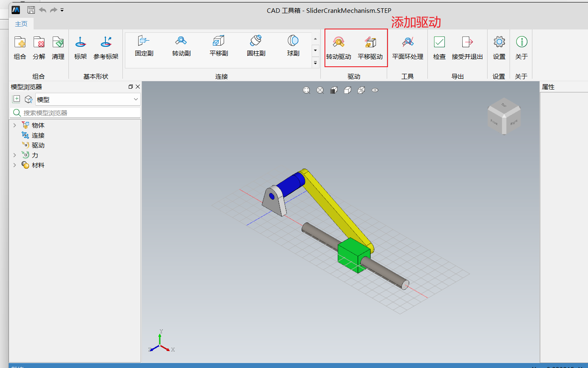Click the save icon in title bar
Image resolution: width=588 pixels, height=368 pixels.
[31, 10]
